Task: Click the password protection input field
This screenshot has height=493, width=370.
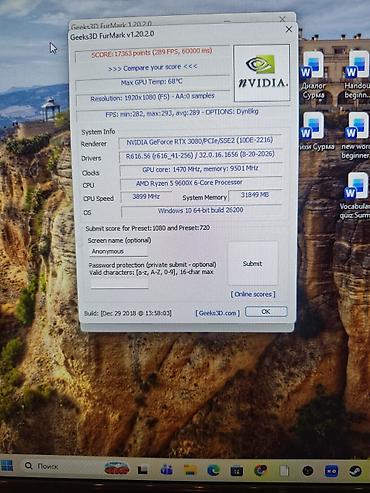Action: [x=119, y=283]
